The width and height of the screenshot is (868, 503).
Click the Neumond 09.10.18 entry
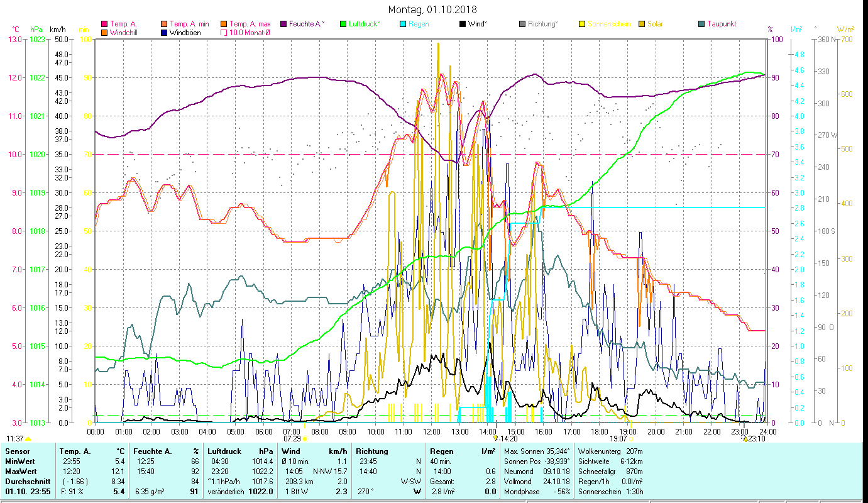[537, 471]
